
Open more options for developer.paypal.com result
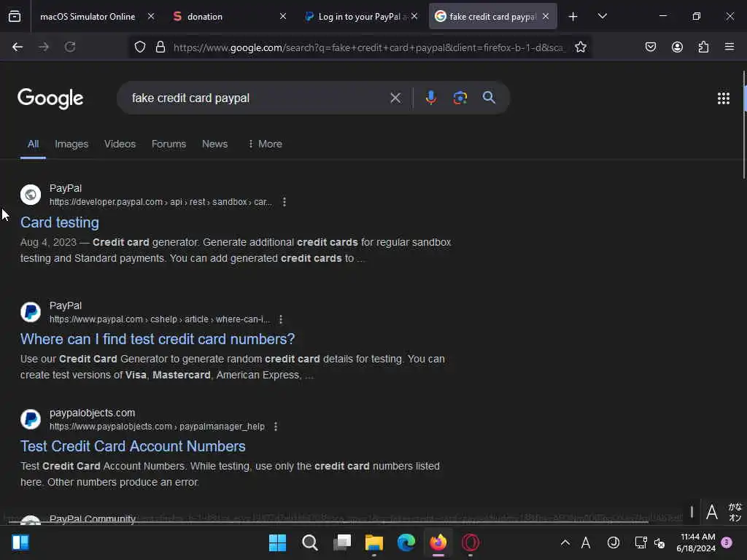click(285, 202)
